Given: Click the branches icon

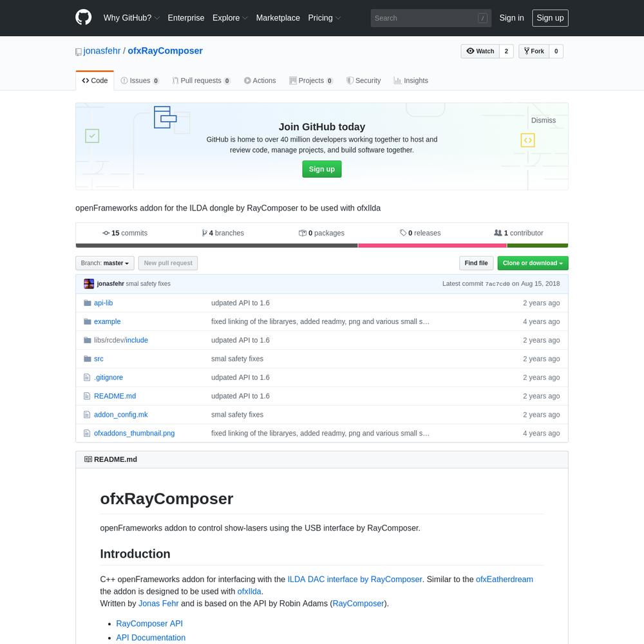Looking at the screenshot, I should click(x=204, y=233).
